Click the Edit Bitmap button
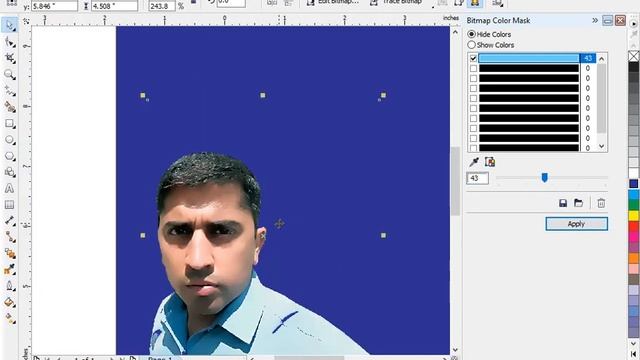This screenshot has width=640, height=360. (x=333, y=2)
